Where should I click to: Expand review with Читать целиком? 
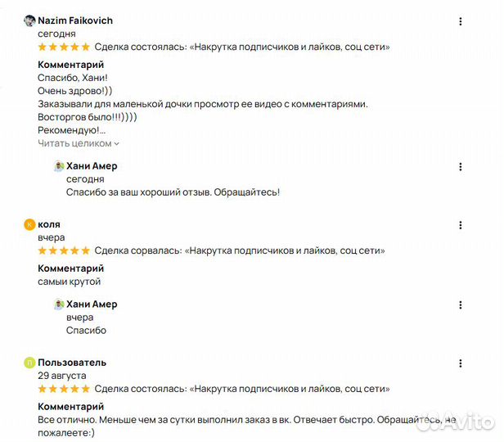(79, 143)
